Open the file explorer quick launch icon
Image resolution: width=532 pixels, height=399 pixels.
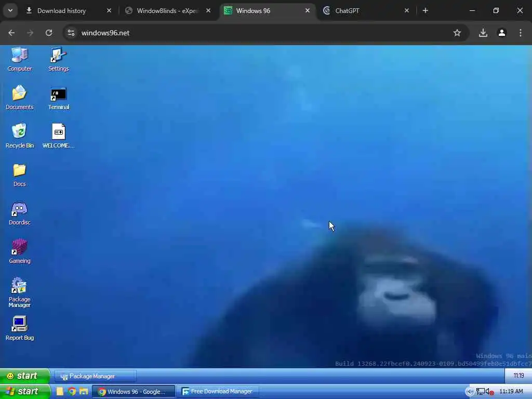tap(60, 392)
